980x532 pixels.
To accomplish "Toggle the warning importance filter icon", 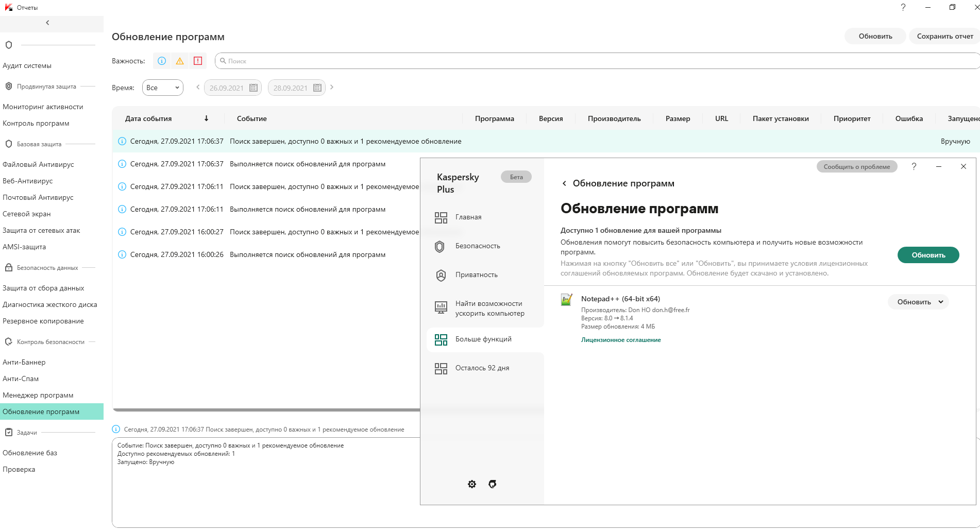I will [180, 61].
